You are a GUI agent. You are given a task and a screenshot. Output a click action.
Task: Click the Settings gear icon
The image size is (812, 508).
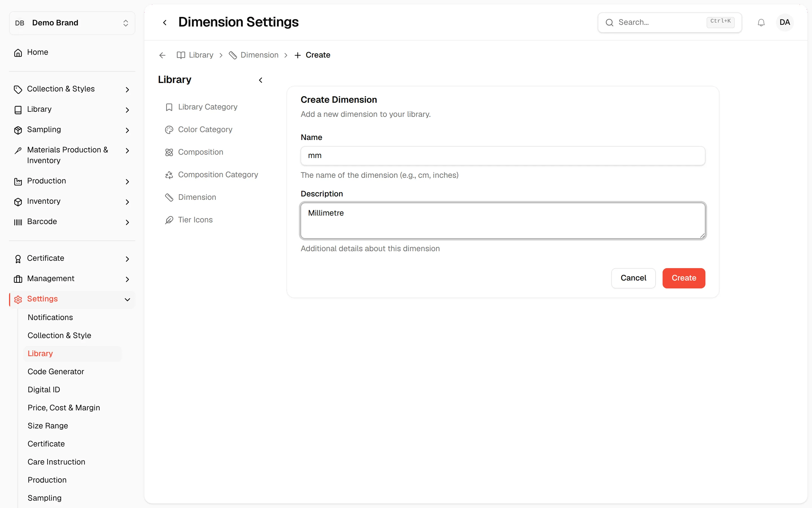(18, 299)
